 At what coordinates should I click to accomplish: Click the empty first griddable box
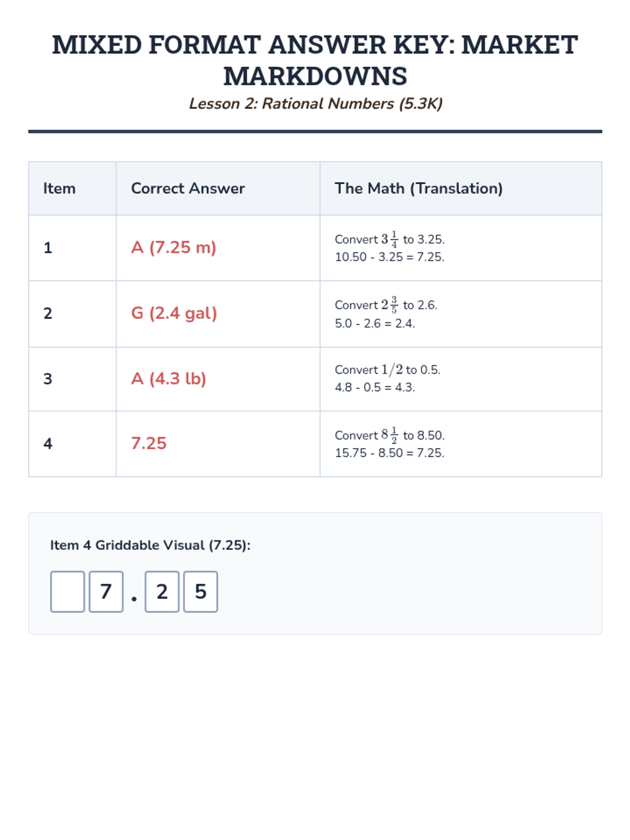[x=67, y=592]
